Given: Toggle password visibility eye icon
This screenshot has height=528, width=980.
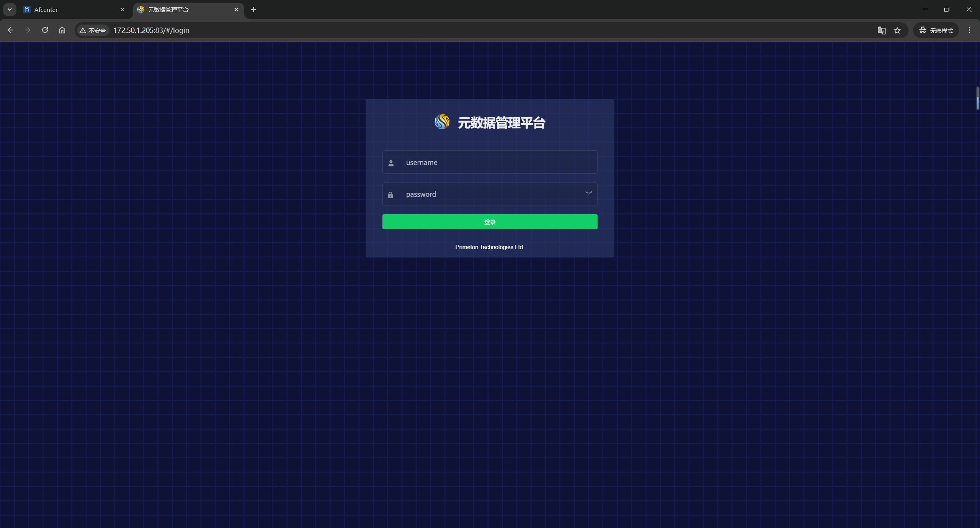Looking at the screenshot, I should pyautogui.click(x=588, y=193).
